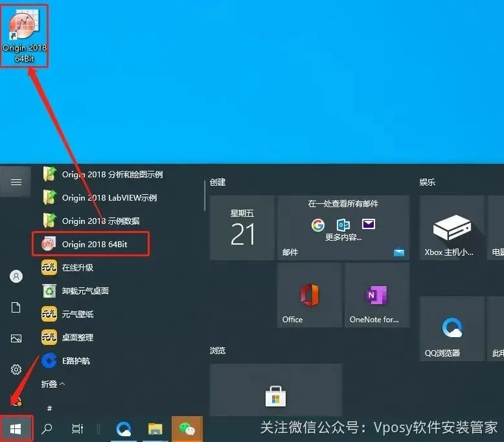Open Xbox 主机小... tile
Viewport: 504px width, 442px height.
[x=452, y=228]
